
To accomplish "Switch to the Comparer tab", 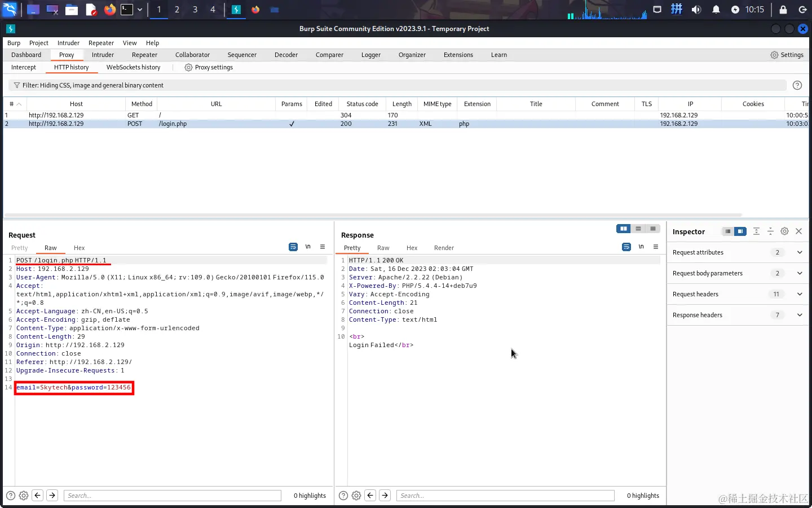I will pos(329,55).
